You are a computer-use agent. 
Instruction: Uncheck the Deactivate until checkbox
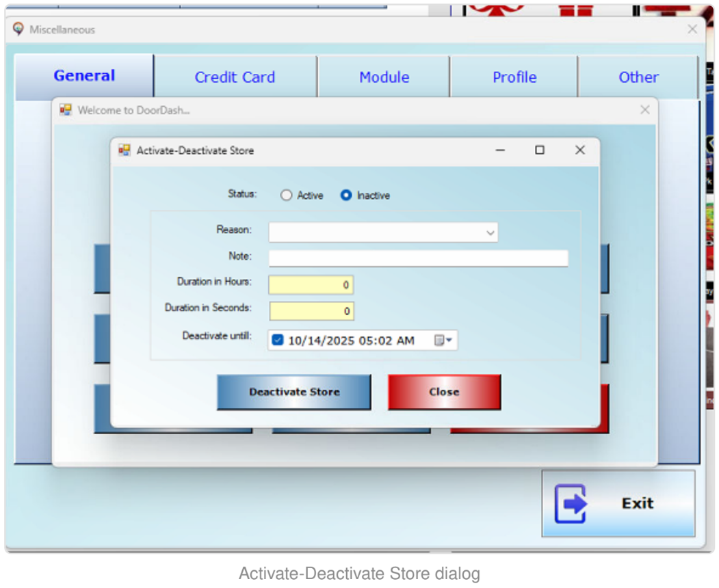tap(278, 340)
